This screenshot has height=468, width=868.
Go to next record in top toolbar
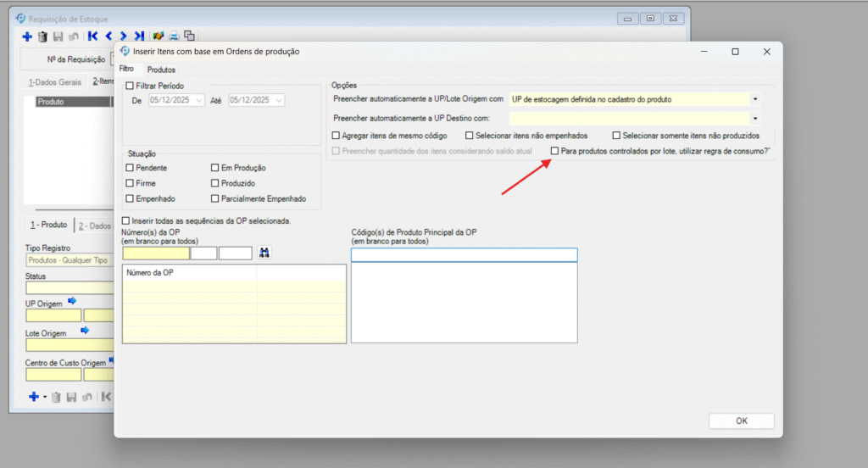point(124,36)
